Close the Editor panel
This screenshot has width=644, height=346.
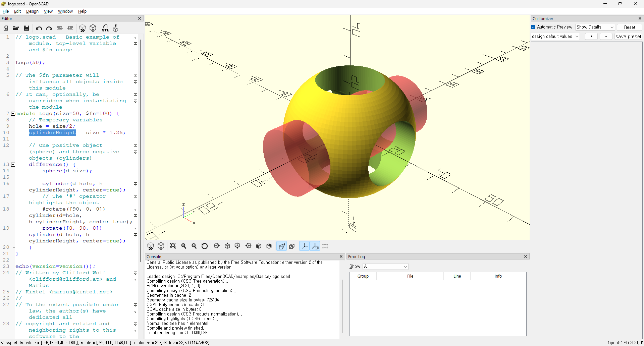(x=140, y=19)
